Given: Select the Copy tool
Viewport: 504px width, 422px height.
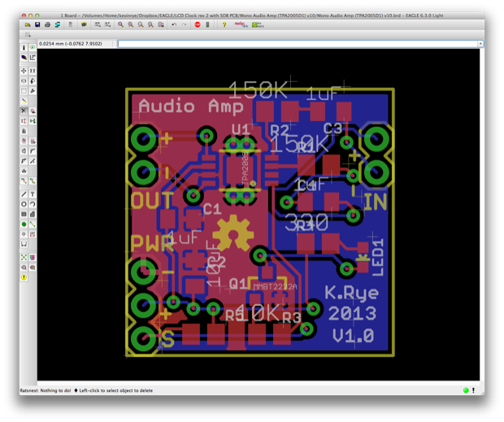Looking at the screenshot, I should tap(33, 71).
